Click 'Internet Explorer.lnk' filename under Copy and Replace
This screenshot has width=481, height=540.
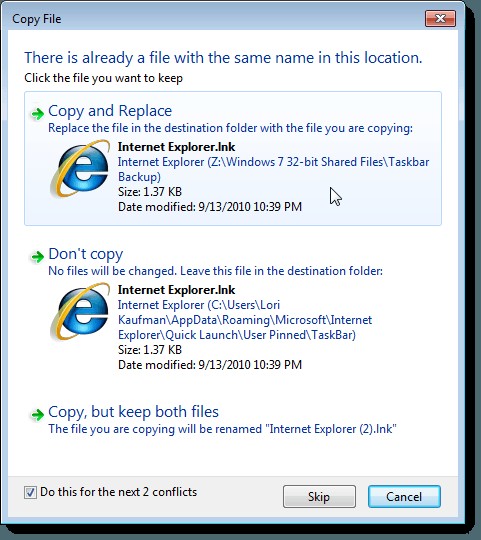[176, 147]
